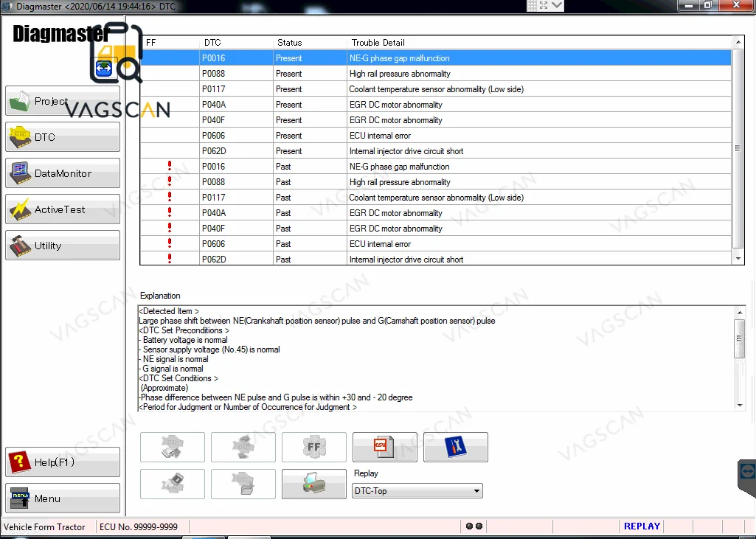Click the Status column header
This screenshot has width=756, height=539.
(x=290, y=42)
